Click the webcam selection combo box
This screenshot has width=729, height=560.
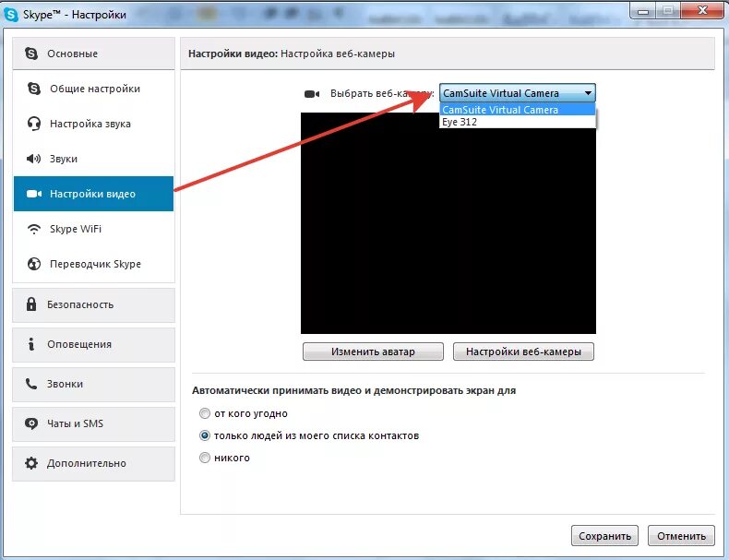pyautogui.click(x=517, y=93)
